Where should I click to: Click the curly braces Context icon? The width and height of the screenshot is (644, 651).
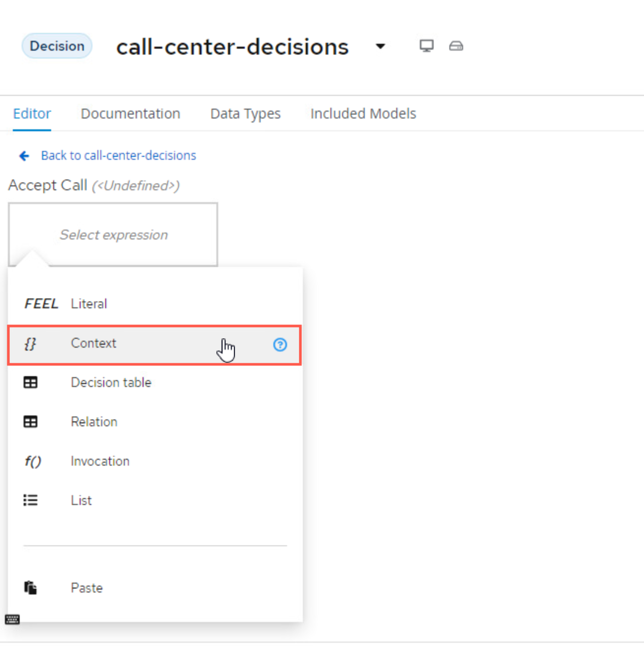pyautogui.click(x=30, y=344)
